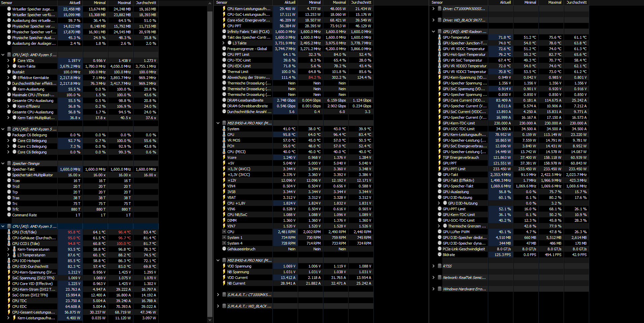The width and height of the screenshot is (644, 323).
Task: Select the Physische Speicher-Ausl row
Action: coord(79,38)
